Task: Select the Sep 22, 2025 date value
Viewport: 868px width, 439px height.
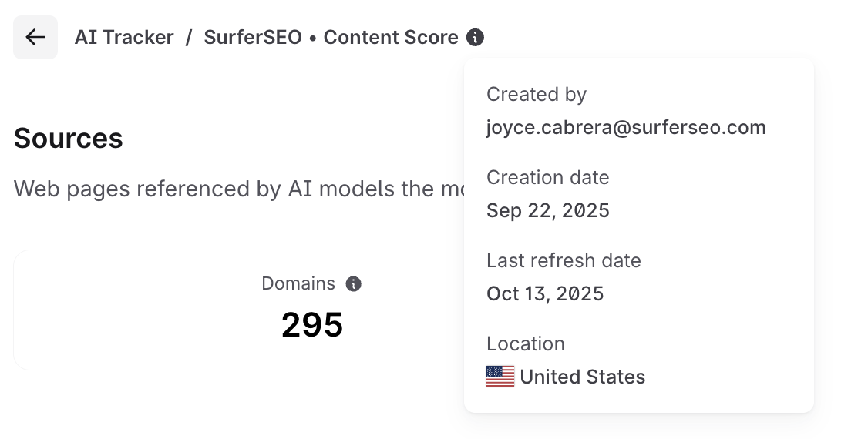Action: (547, 210)
